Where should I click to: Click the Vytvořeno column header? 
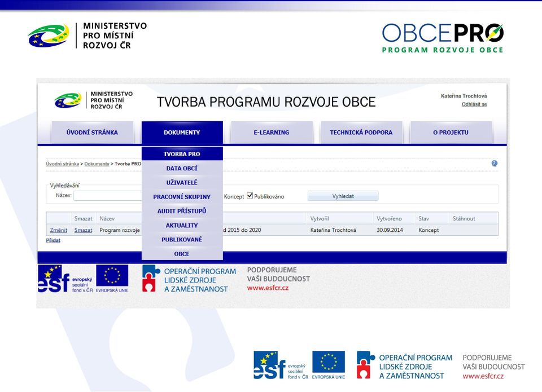tap(389, 218)
